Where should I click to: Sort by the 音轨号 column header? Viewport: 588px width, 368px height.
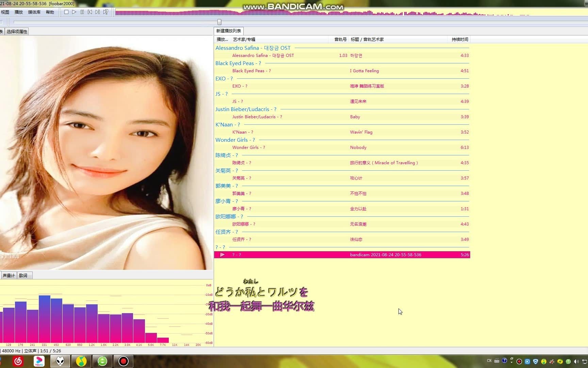pos(339,40)
